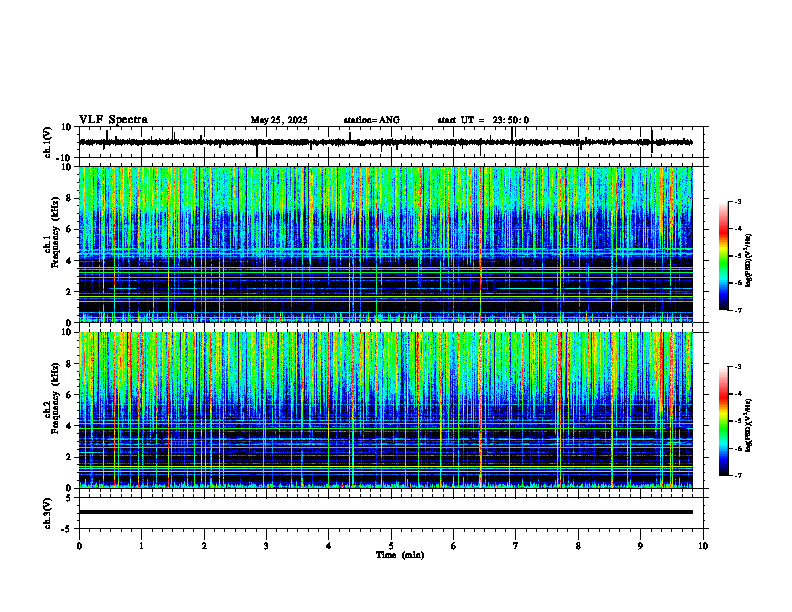Click time axis tick label "0"

[79, 546]
